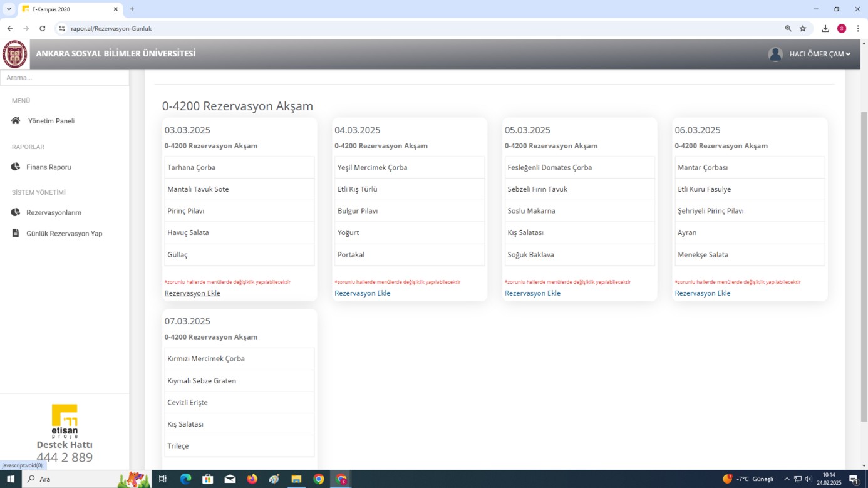Click the pie chart icon beside Finans Raporu
The image size is (868, 488).
pyautogui.click(x=16, y=167)
